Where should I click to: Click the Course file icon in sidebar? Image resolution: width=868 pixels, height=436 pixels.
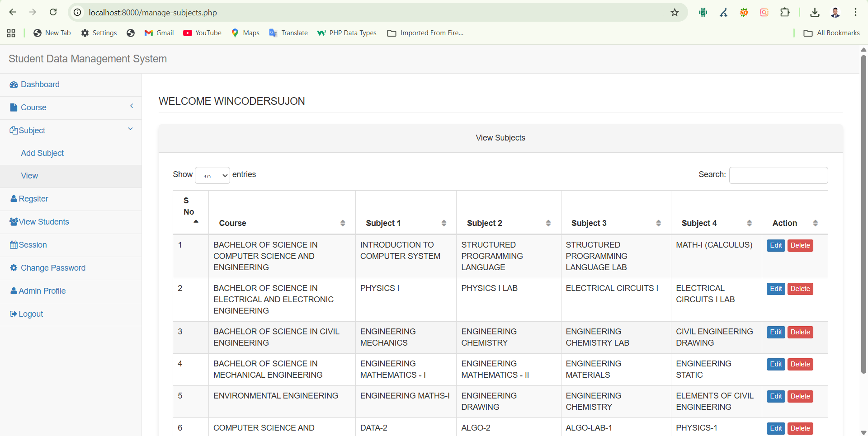14,108
